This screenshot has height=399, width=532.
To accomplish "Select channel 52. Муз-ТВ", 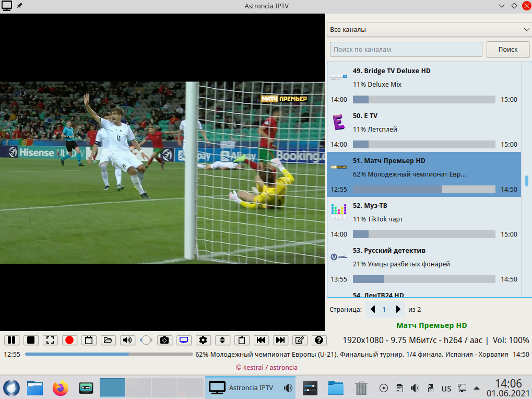I will click(424, 219).
